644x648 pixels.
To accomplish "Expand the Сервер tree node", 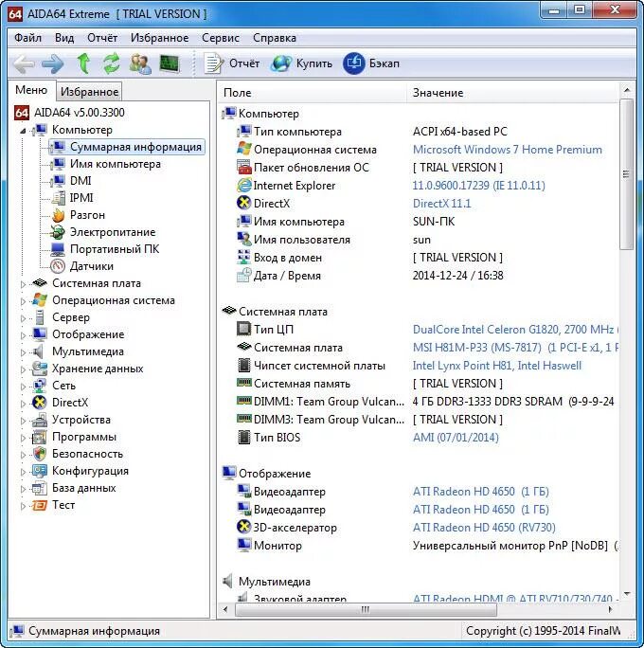I will (23, 318).
